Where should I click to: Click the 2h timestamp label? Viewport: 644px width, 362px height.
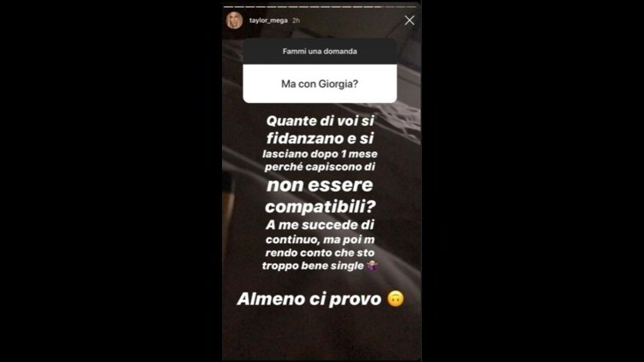295,20
